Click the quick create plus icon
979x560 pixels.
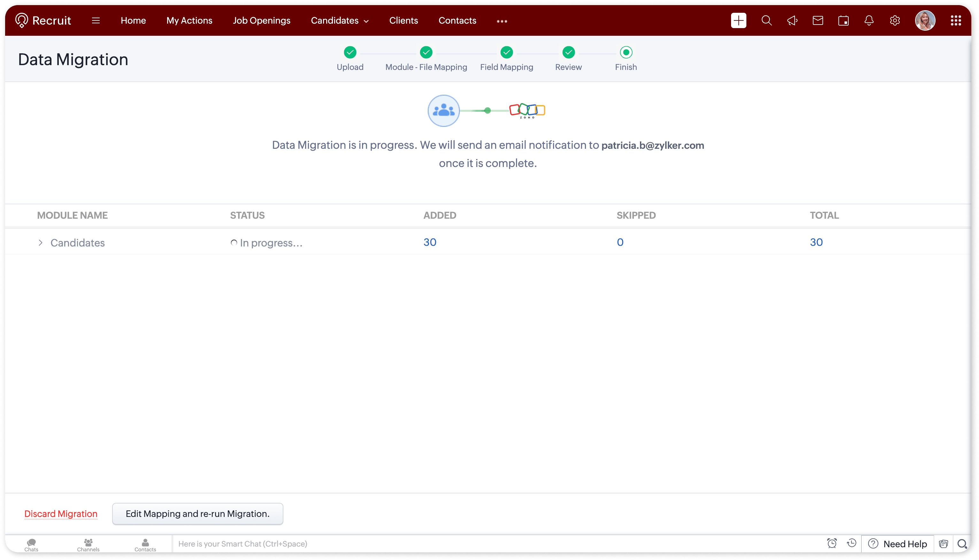[x=738, y=20]
